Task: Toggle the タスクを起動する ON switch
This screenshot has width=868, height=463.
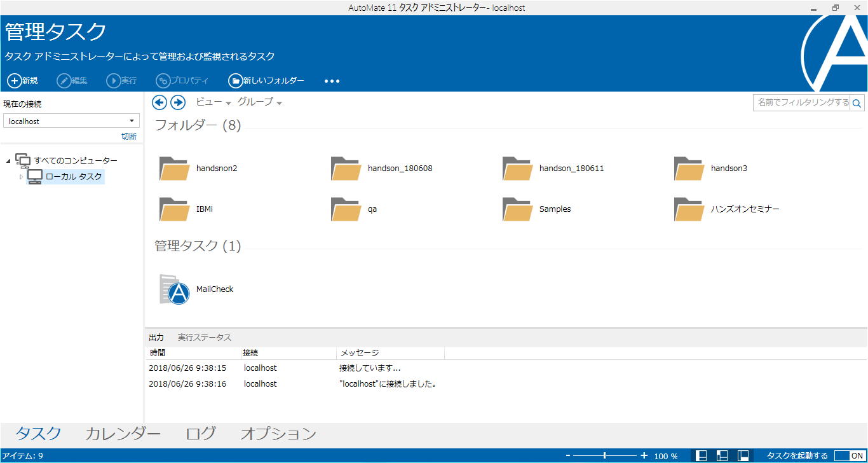Action: pyautogui.click(x=850, y=455)
